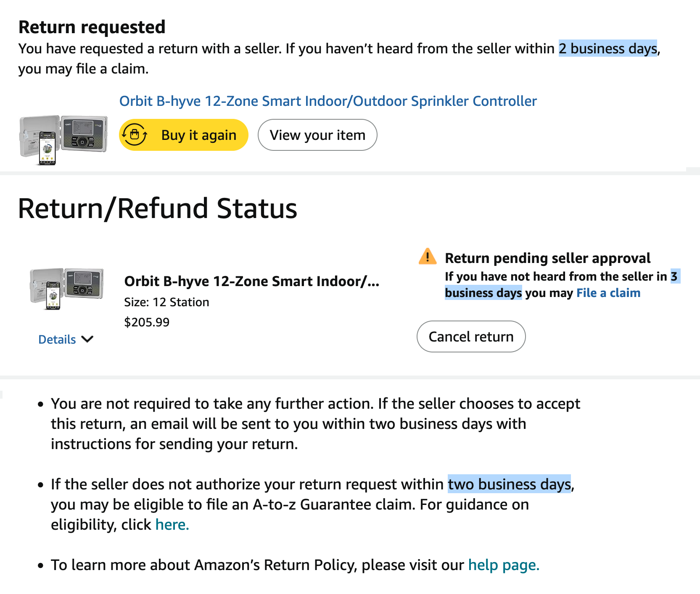Click the bold Orbit B-hyve 12-Zone product name
Image resolution: width=700 pixels, height=594 pixels.
coord(251,281)
